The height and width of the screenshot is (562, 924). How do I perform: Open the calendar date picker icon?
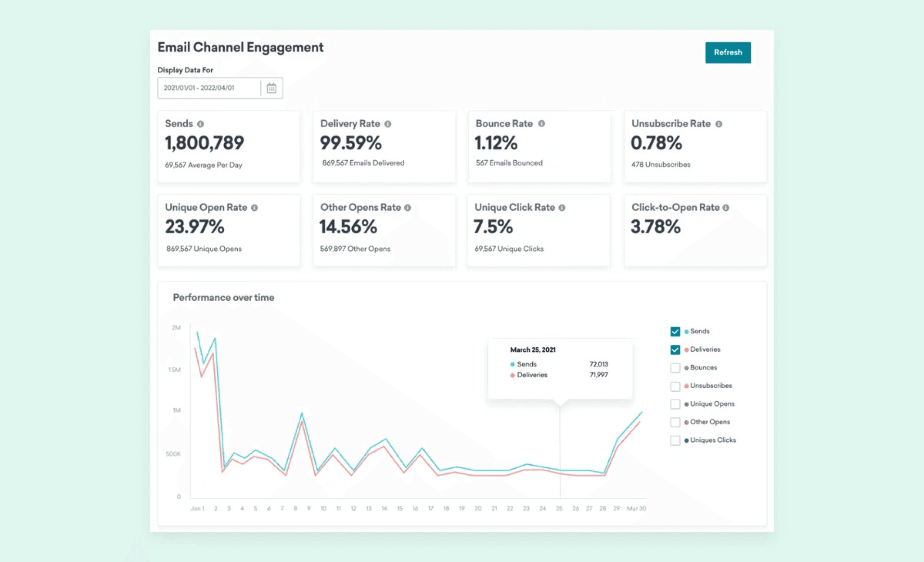tap(271, 88)
